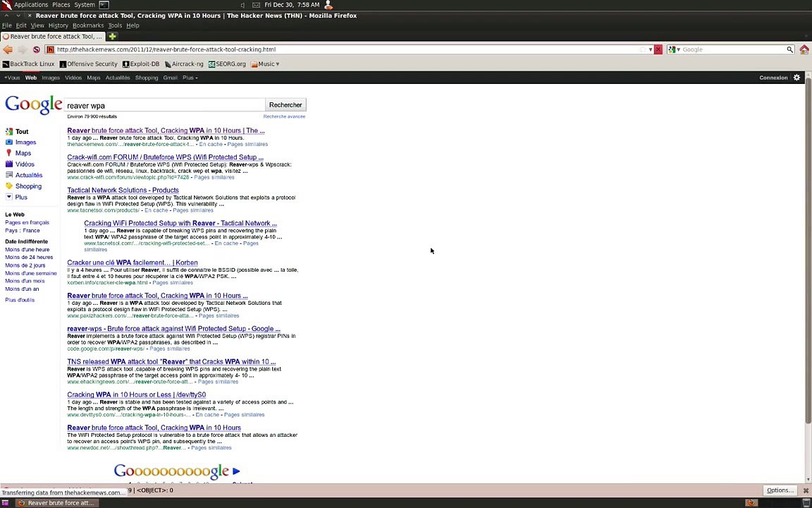Open the File menu in Firefox
This screenshot has width=812, height=508.
[x=7, y=25]
